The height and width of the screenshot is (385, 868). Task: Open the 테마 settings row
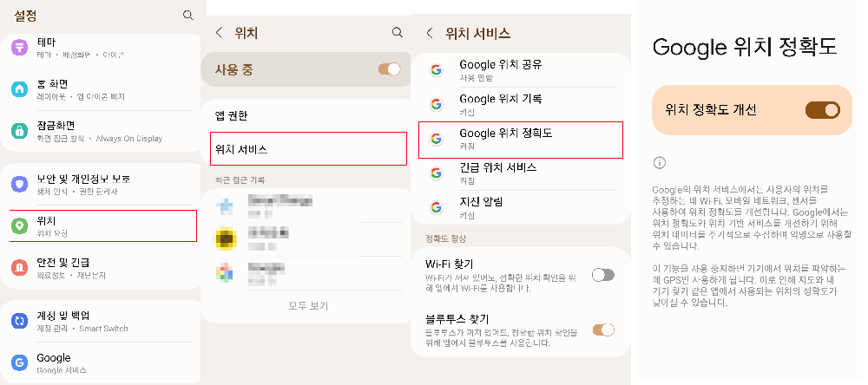tap(100, 47)
